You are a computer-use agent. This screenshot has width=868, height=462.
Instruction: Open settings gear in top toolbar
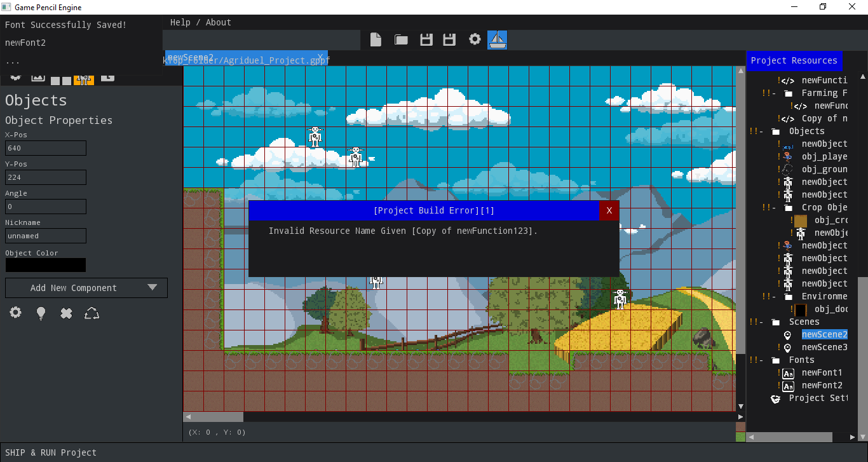tap(475, 39)
